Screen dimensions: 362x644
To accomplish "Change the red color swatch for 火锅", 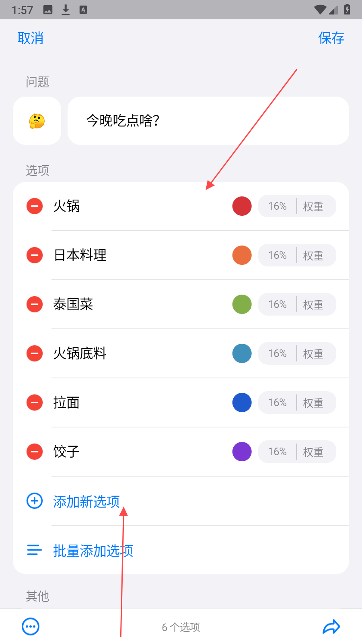I will [242, 206].
